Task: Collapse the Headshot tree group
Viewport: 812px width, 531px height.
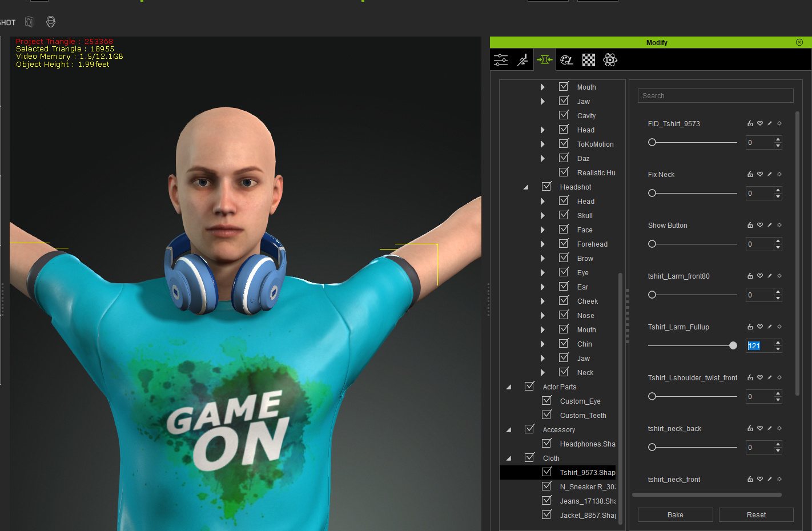Action: 526,187
